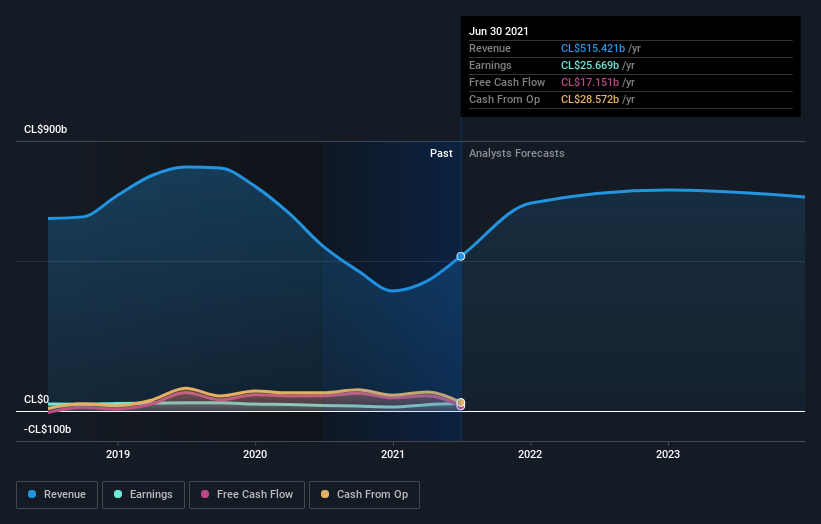Toggle the Cash From Op legend series

pos(364,495)
